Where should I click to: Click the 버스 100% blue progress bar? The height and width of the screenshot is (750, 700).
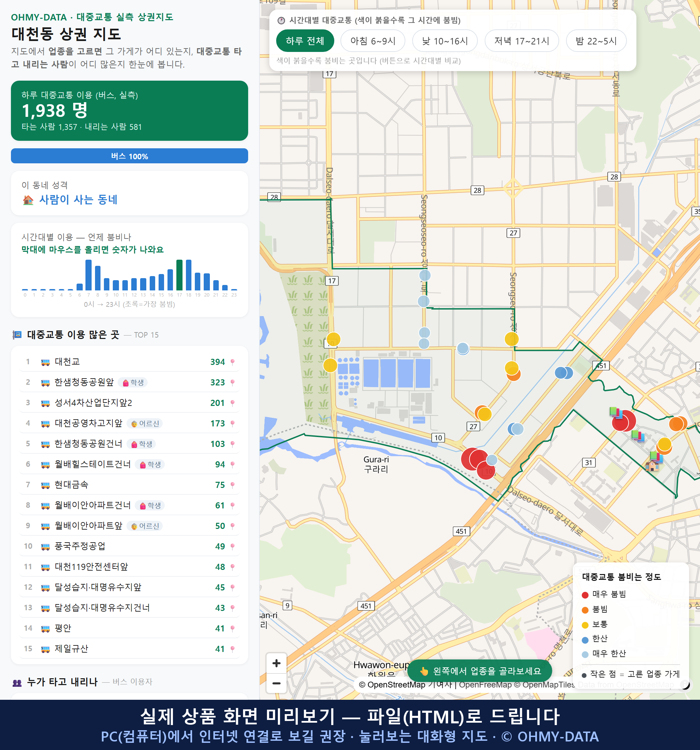(x=130, y=156)
